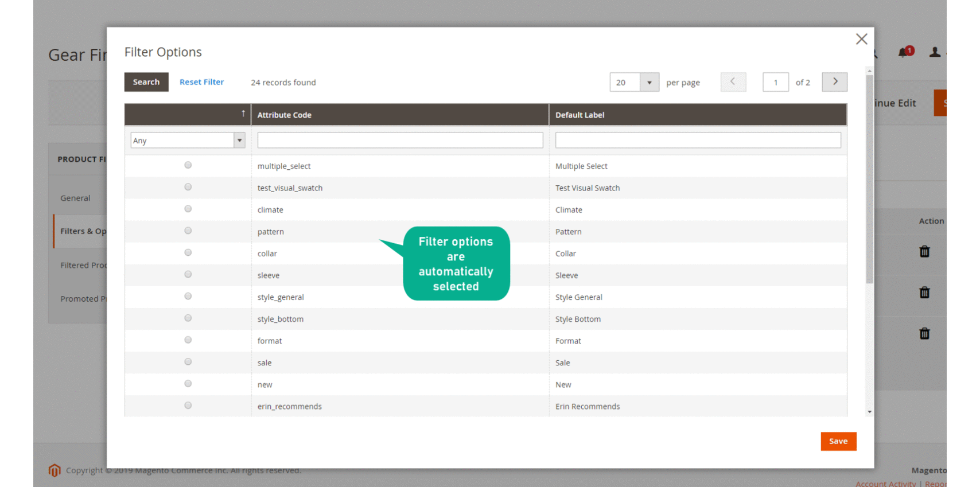Click Save and Continue Edit button
980x487 pixels.
pos(895,103)
